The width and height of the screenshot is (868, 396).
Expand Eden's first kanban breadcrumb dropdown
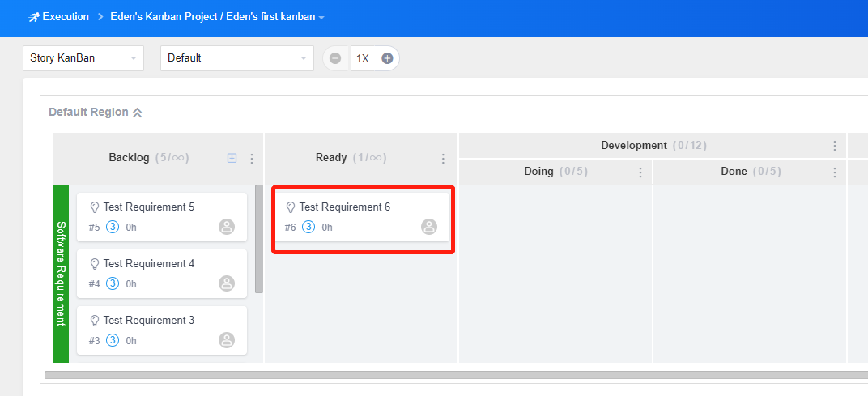[x=321, y=18]
